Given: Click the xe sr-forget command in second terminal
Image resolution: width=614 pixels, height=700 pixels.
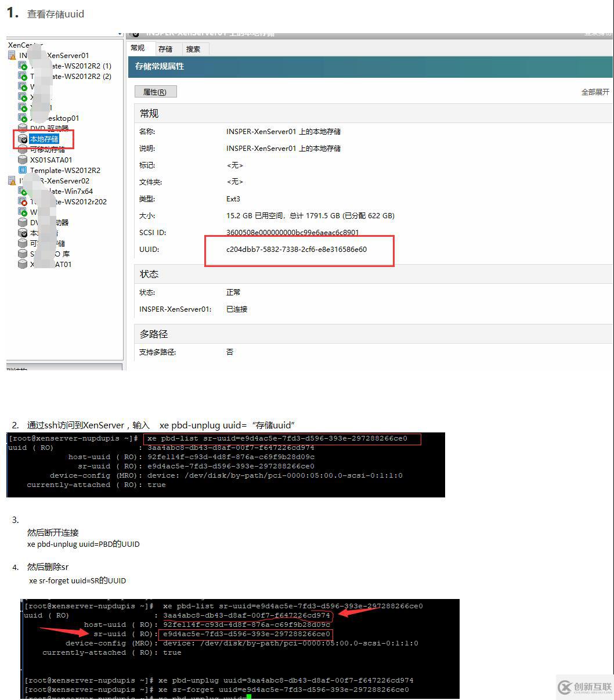Looking at the screenshot, I should tap(284, 690).
